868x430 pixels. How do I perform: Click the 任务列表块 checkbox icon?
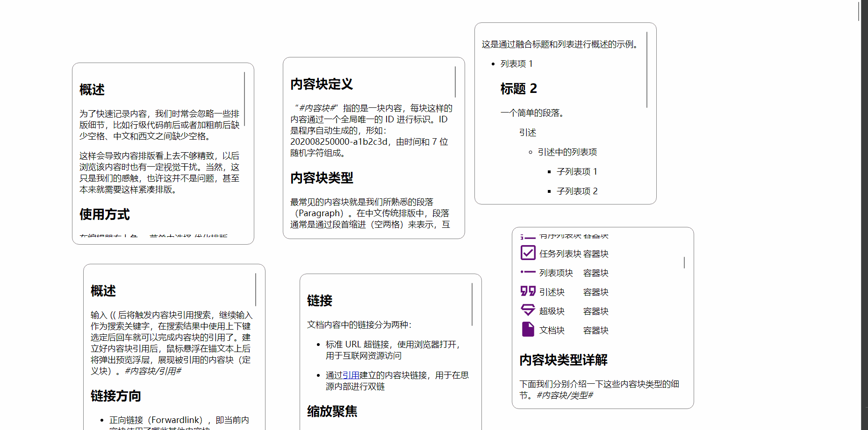527,253
